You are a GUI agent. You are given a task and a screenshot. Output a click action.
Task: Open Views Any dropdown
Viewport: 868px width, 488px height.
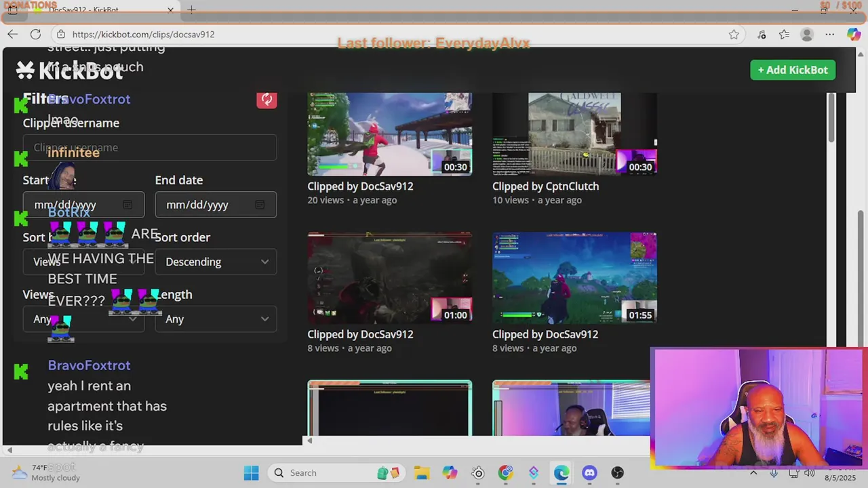(83, 319)
